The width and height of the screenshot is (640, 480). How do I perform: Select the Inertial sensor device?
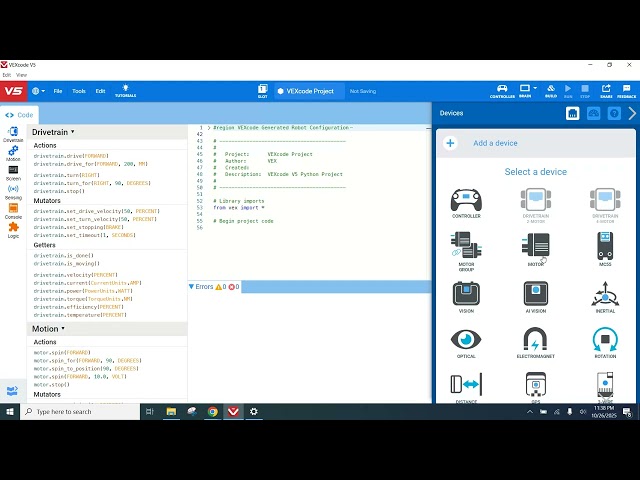tap(605, 297)
